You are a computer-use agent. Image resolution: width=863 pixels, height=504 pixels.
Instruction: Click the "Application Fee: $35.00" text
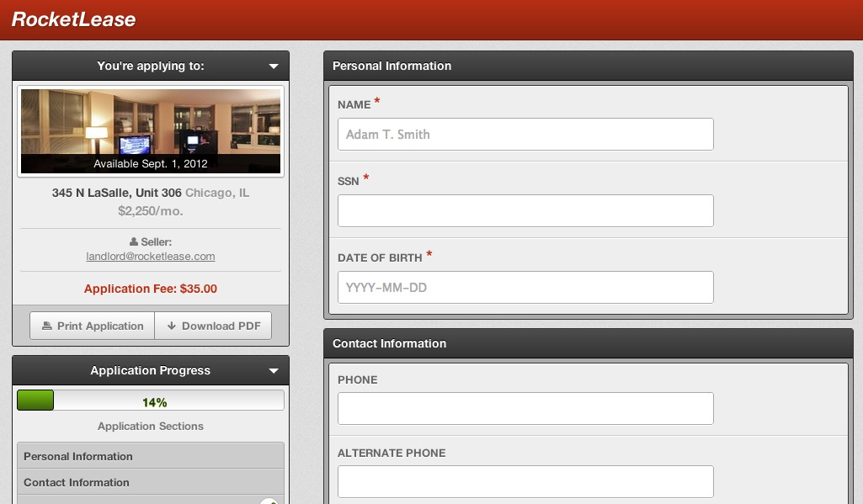click(150, 289)
